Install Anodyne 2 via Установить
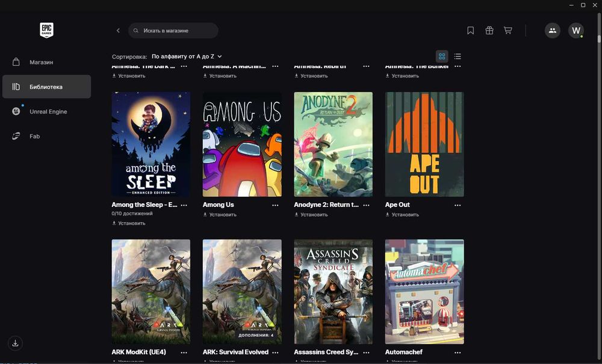The width and height of the screenshot is (602, 364). pos(311,215)
